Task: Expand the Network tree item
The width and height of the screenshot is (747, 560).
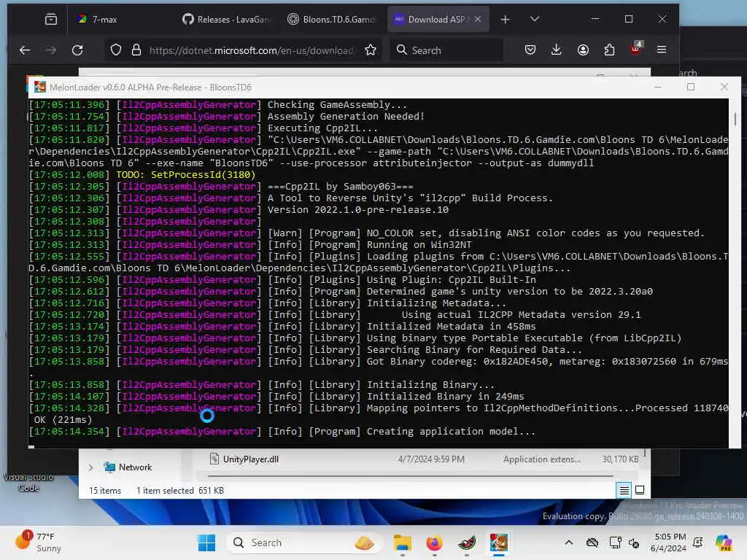Action: (90, 467)
